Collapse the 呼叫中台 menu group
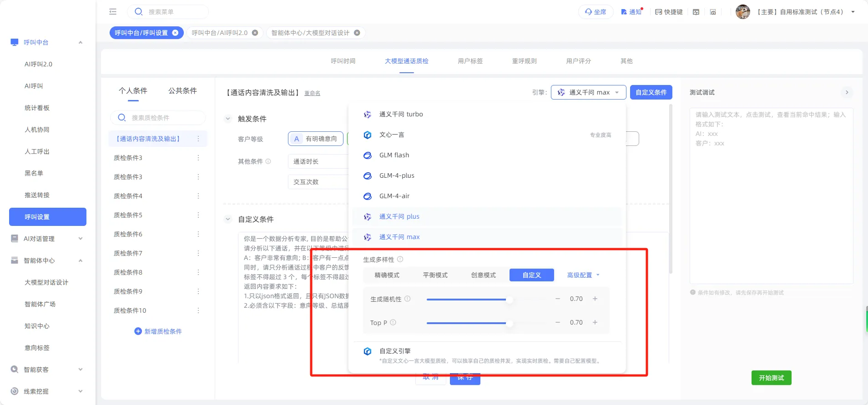 coord(81,42)
